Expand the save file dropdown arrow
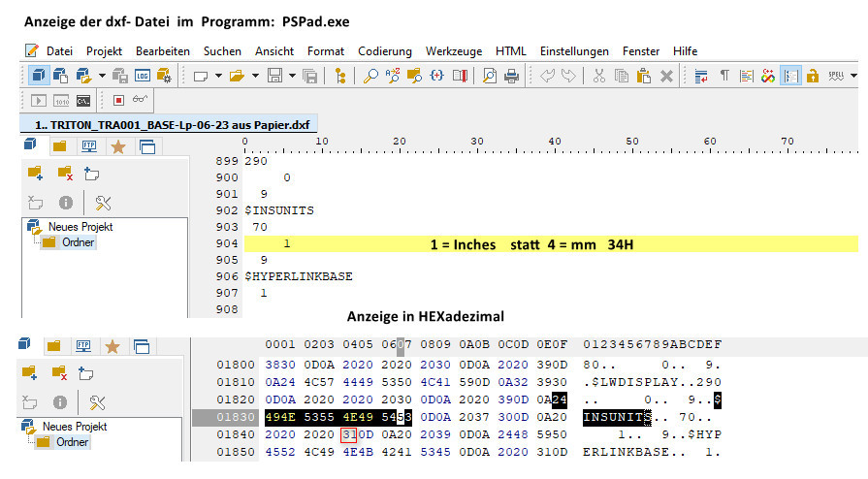 click(x=292, y=76)
